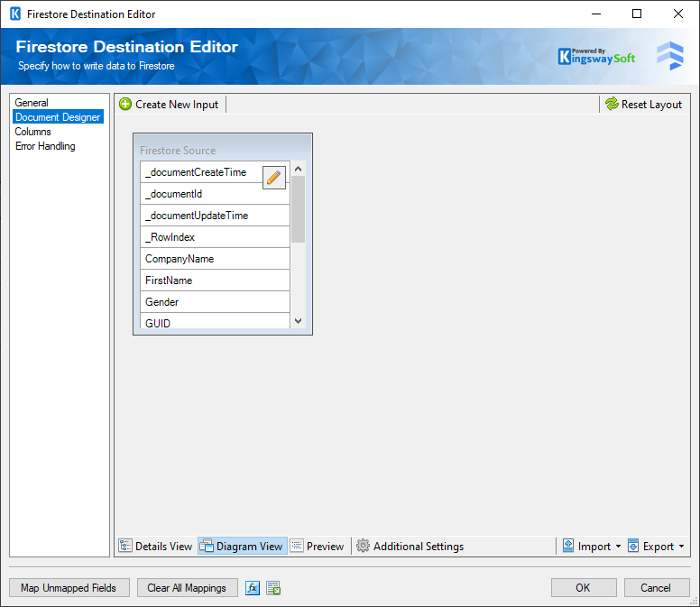The width and height of the screenshot is (700, 607).
Task: Select the Document Designer page
Action: click(58, 117)
